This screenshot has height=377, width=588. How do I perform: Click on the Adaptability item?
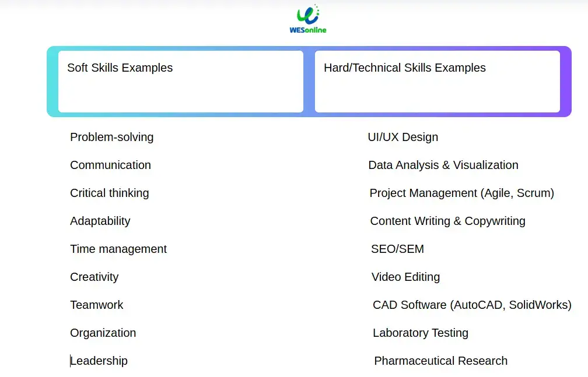100,221
